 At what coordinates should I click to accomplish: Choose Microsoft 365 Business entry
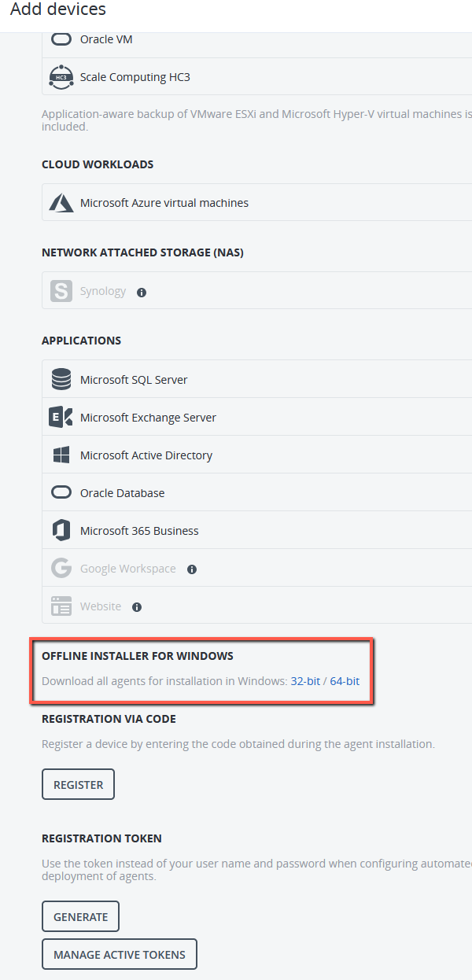pos(256,530)
